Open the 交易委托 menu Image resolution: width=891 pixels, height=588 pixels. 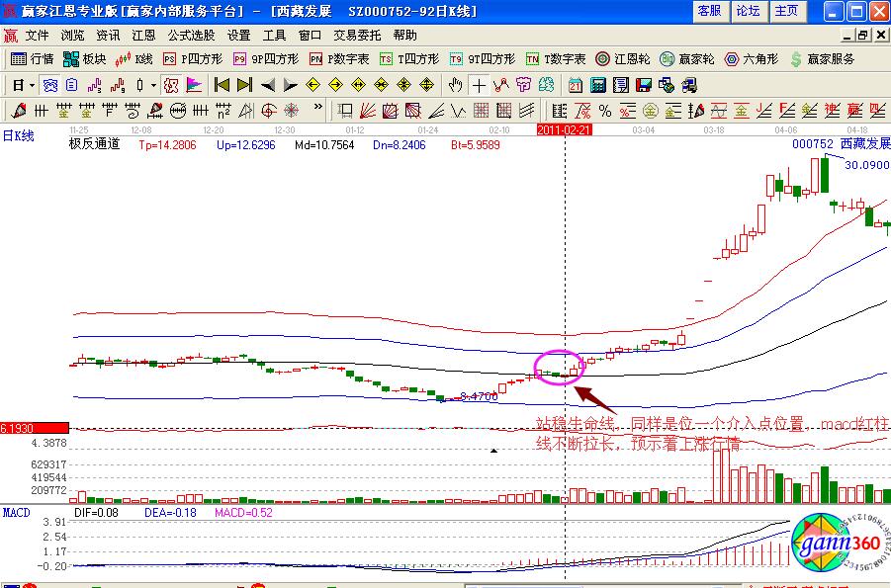[357, 35]
